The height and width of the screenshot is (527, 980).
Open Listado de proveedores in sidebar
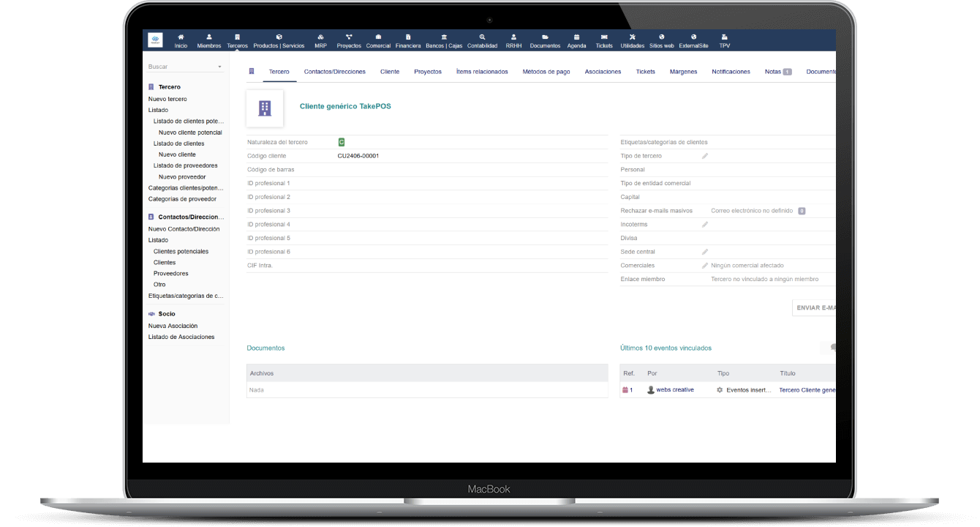(x=185, y=165)
